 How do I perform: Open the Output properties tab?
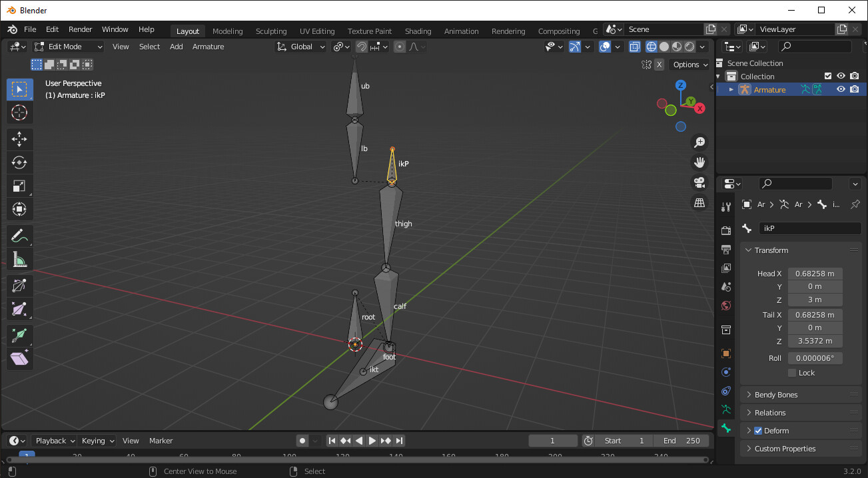pos(726,249)
